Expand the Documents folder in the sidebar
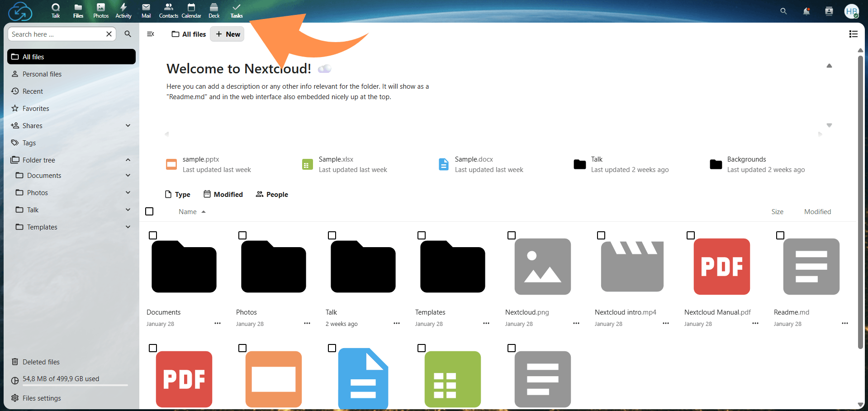 click(x=128, y=175)
